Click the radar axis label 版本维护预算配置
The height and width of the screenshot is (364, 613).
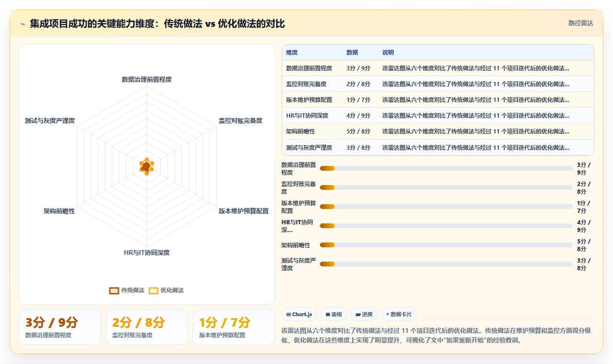tap(244, 211)
